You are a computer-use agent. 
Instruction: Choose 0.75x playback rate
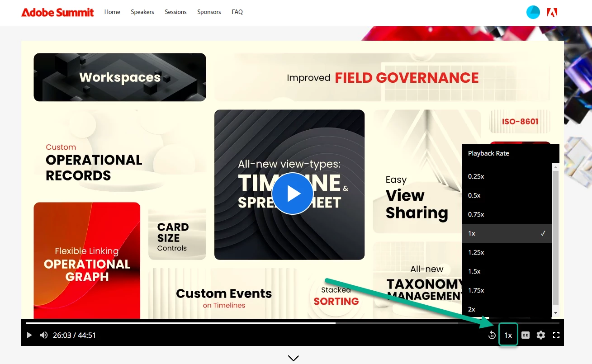click(507, 214)
